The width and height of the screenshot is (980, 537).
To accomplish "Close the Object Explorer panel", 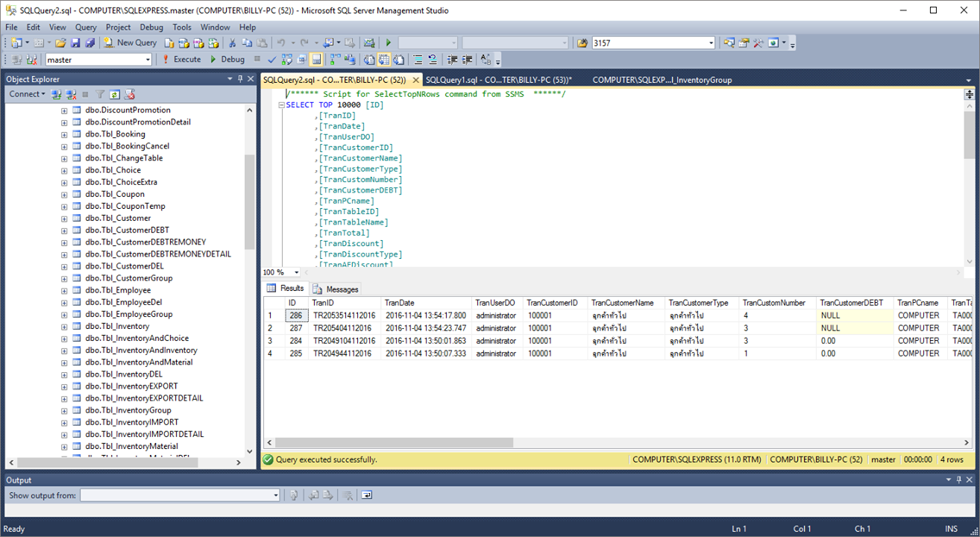I will [250, 78].
